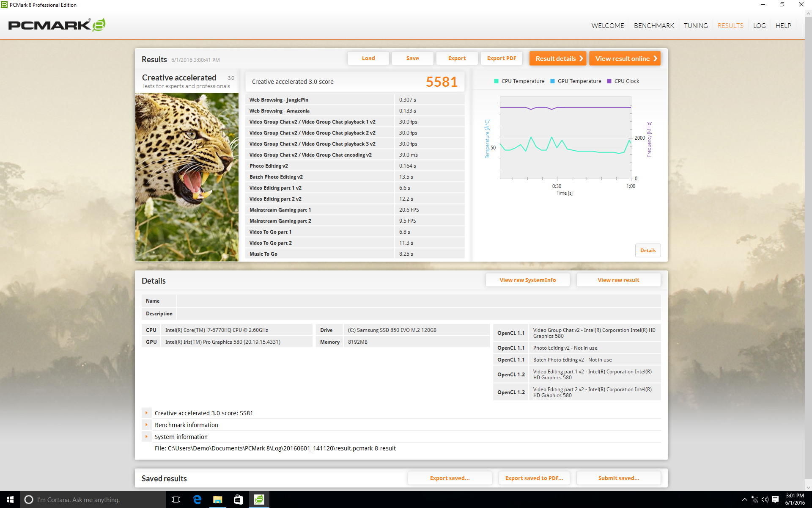Image resolution: width=812 pixels, height=508 pixels.
Task: Expand the System information section
Action: click(146, 436)
